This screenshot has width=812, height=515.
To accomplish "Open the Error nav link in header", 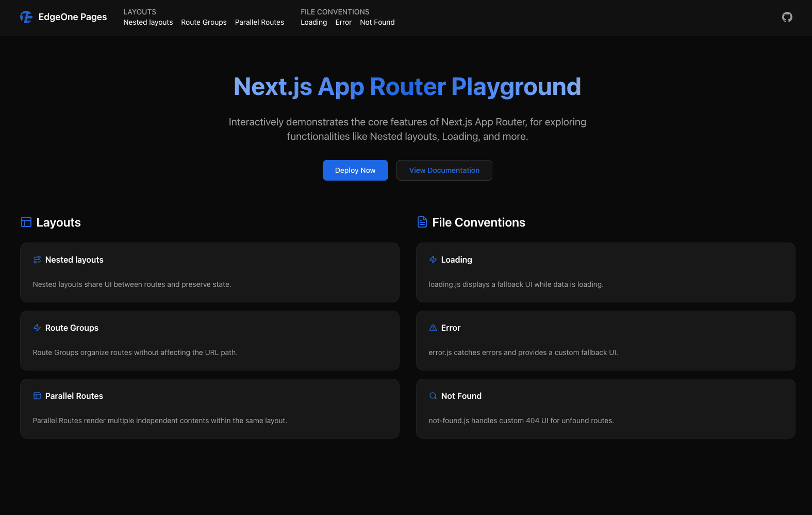I will pyautogui.click(x=343, y=22).
